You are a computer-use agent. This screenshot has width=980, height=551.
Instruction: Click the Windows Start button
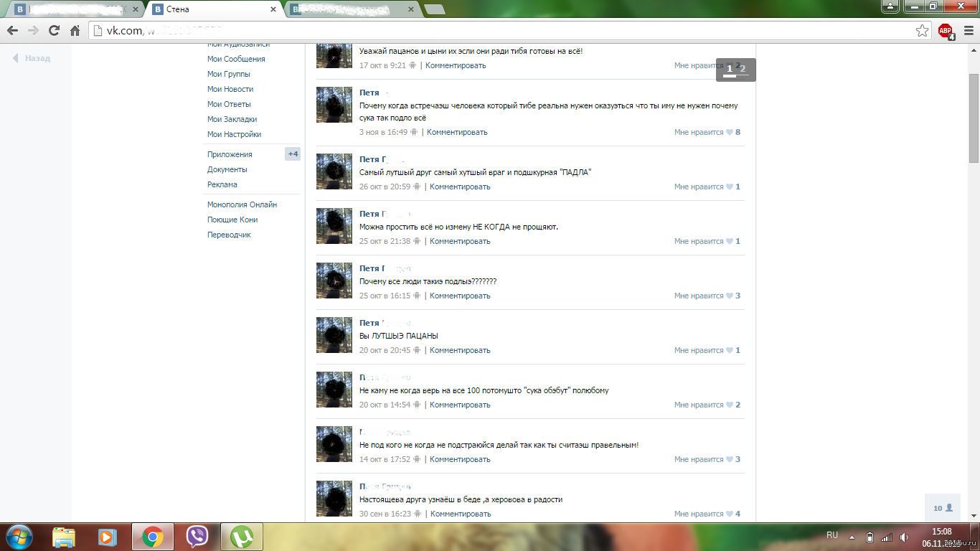click(19, 537)
